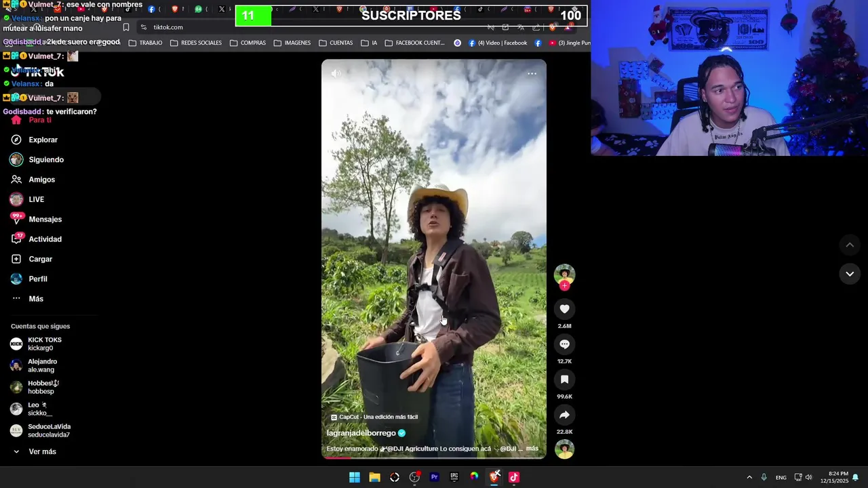Open the creator's avatar above the like button
The width and height of the screenshot is (868, 488).
pos(564,274)
